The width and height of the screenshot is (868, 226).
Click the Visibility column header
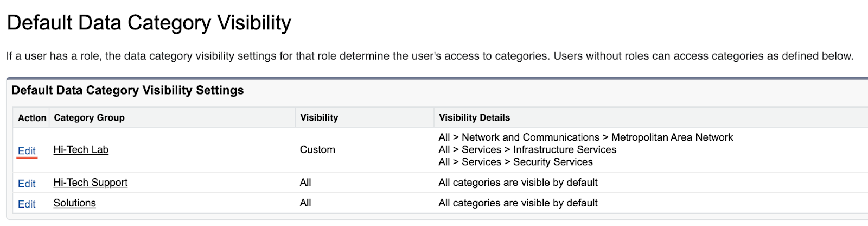[319, 118]
